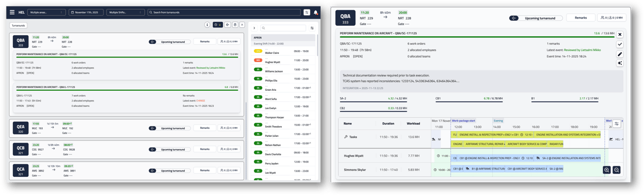
Task: Open filter settings icon in top bar
Action: click(x=307, y=12)
